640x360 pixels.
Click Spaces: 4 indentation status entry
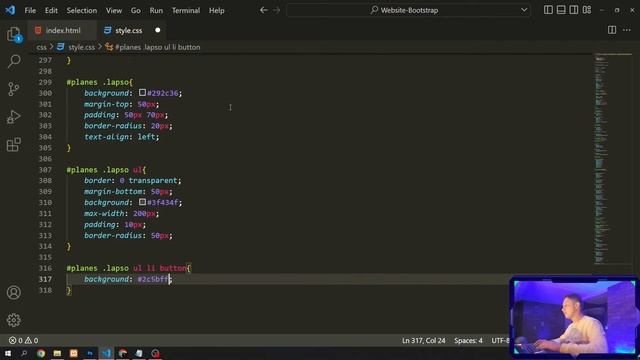tap(468, 340)
